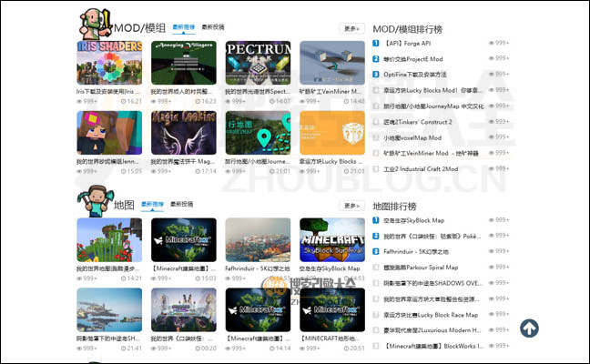Click rank 3 badge beside OptiFine entry
Image resolution: width=590 pixels, height=364 pixels.
pos(375,75)
